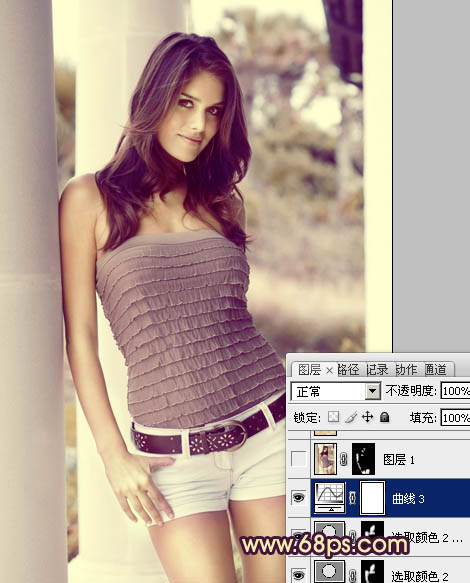Click the 不透明度 opacity field
This screenshot has height=583, width=470.
point(455,391)
